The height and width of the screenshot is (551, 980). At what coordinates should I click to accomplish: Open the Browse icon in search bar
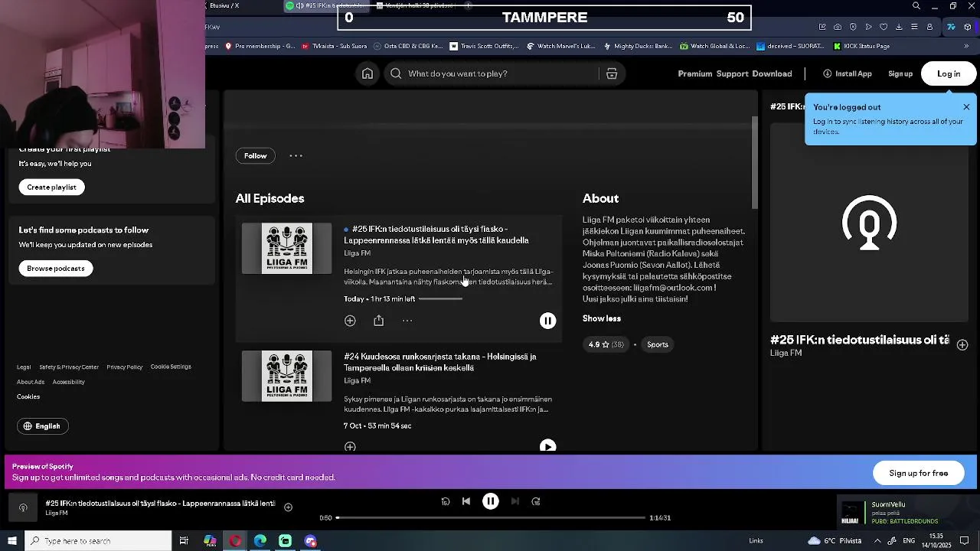pos(612,73)
